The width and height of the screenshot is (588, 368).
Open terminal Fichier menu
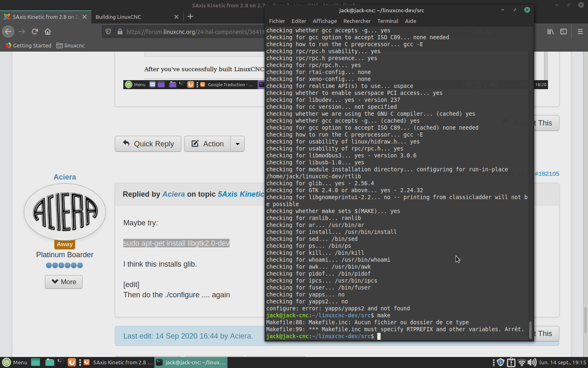pyautogui.click(x=277, y=21)
